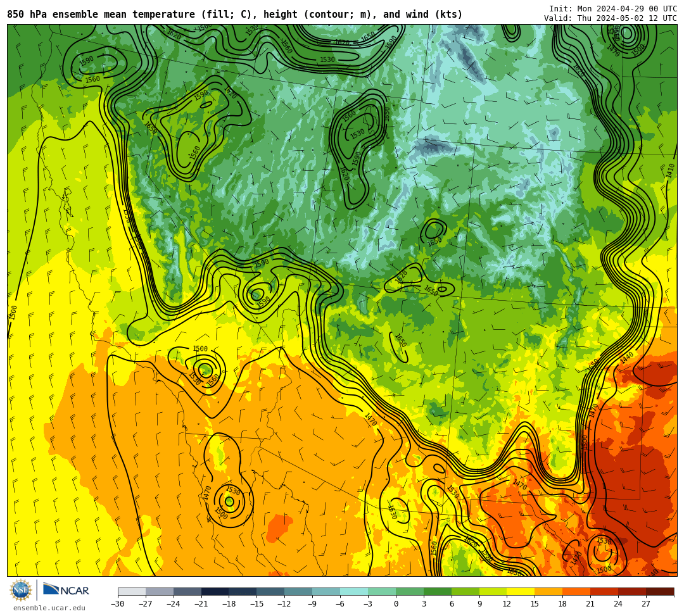The width and height of the screenshot is (684, 616).
Task: Click the positive "18" colorbar tick label
Action: click(x=563, y=604)
